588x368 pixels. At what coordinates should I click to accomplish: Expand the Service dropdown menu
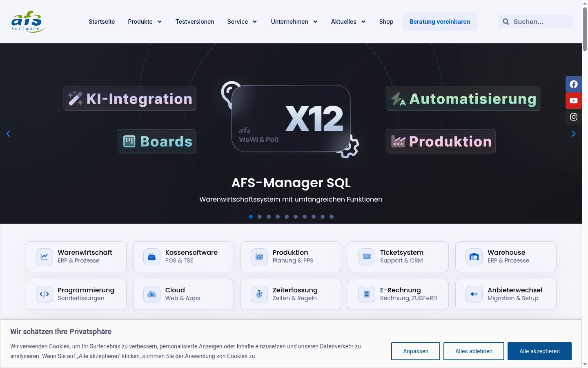tap(242, 22)
